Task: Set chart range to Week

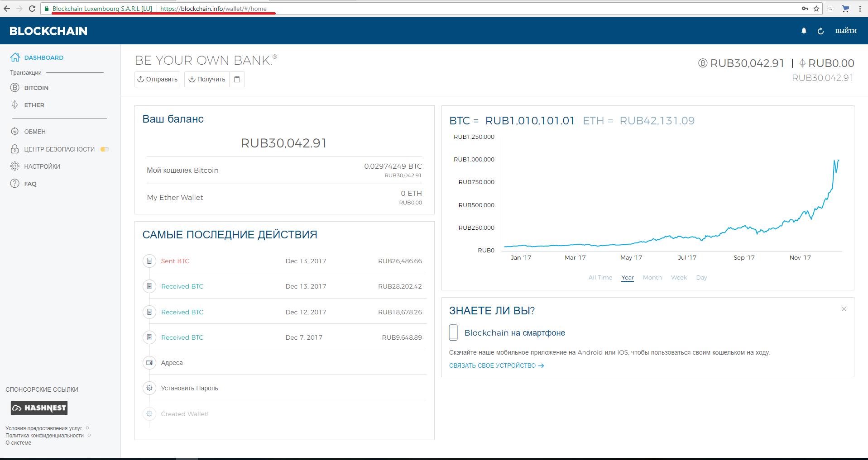Action: tap(679, 278)
